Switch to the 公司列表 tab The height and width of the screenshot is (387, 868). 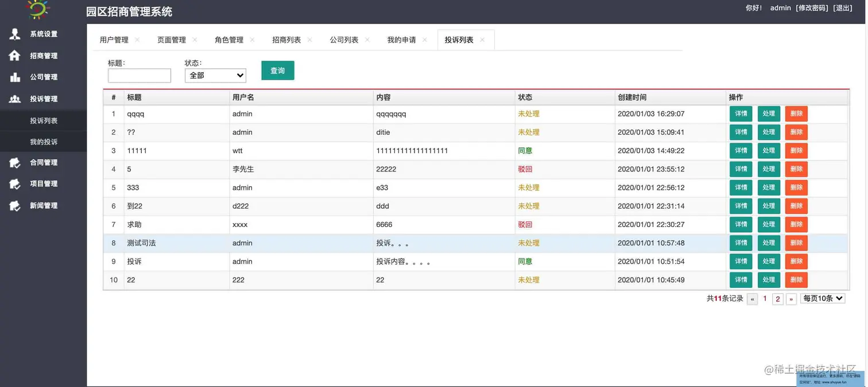pos(344,40)
